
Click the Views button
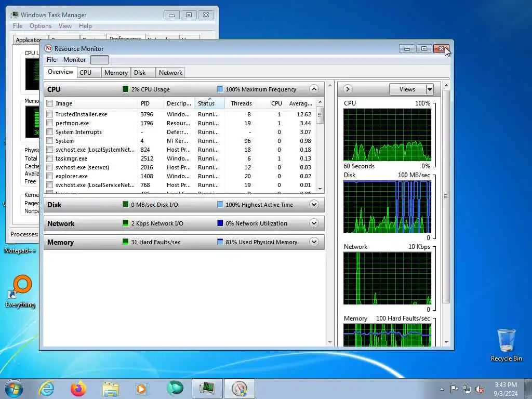(407, 89)
